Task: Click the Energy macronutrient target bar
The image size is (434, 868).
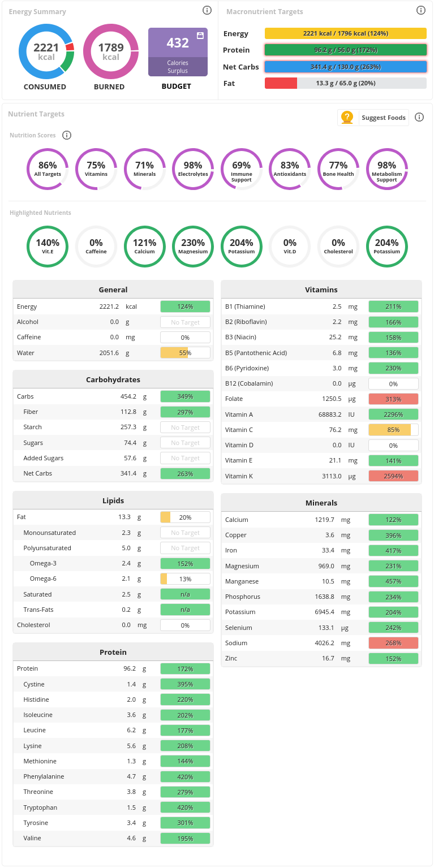Action: [x=345, y=33]
